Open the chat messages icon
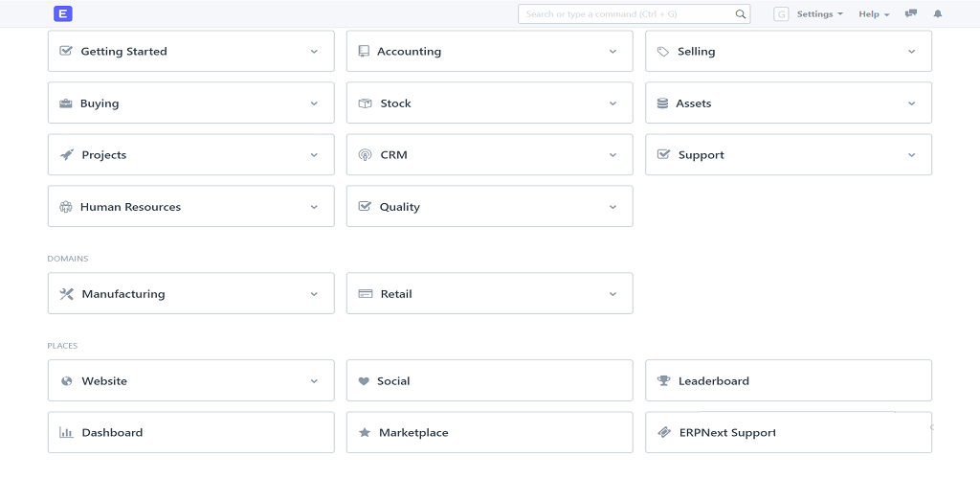 (911, 13)
